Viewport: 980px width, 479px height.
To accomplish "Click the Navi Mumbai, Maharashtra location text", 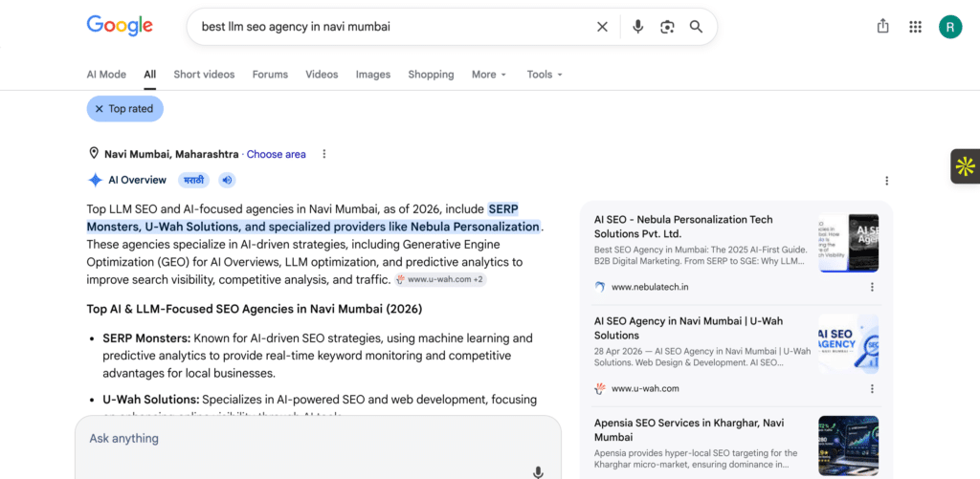I will 171,154.
